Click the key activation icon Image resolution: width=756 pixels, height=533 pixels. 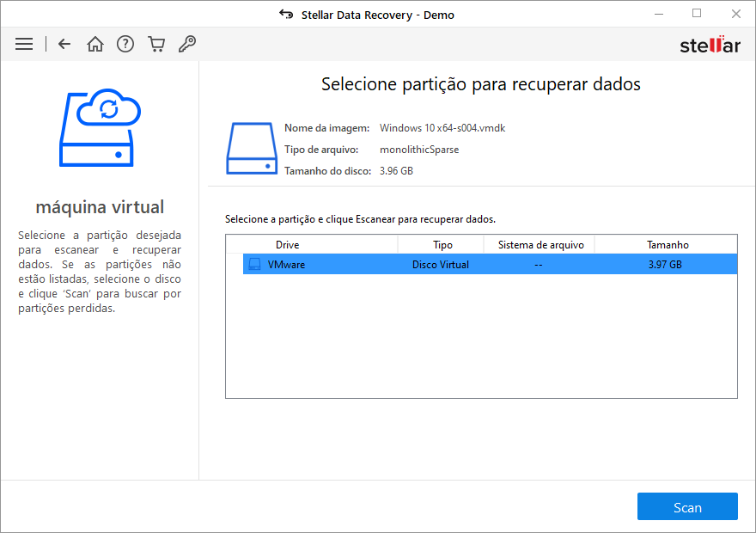coord(187,44)
